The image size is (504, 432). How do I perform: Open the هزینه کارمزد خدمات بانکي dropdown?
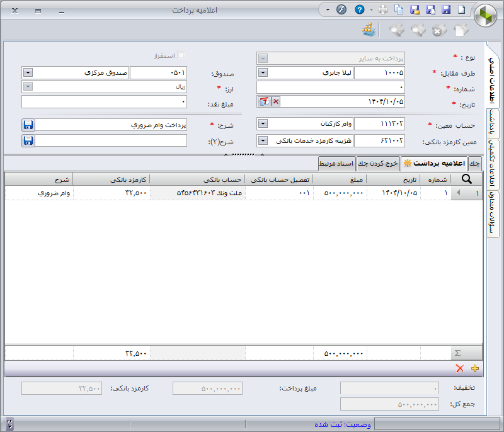(263, 140)
